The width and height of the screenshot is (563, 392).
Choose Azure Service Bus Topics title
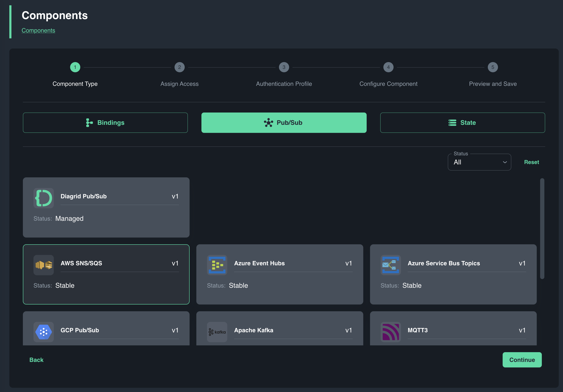(444, 263)
